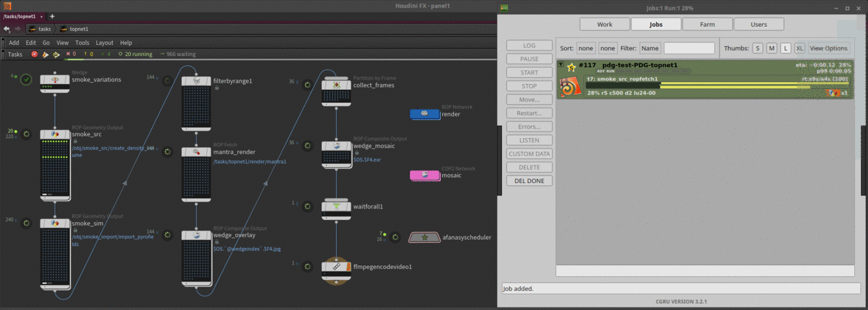
Task: Go back using the navigation back arrow
Action: coord(6,29)
